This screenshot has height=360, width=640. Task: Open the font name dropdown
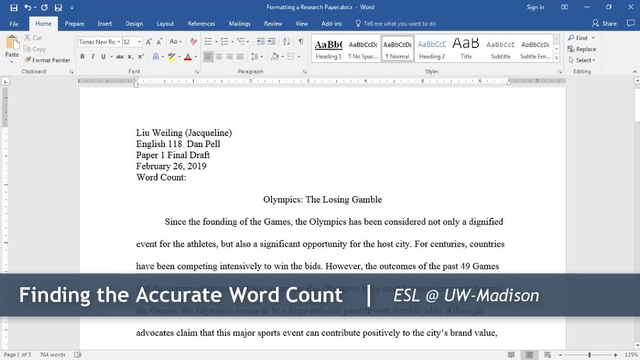pyautogui.click(x=119, y=42)
